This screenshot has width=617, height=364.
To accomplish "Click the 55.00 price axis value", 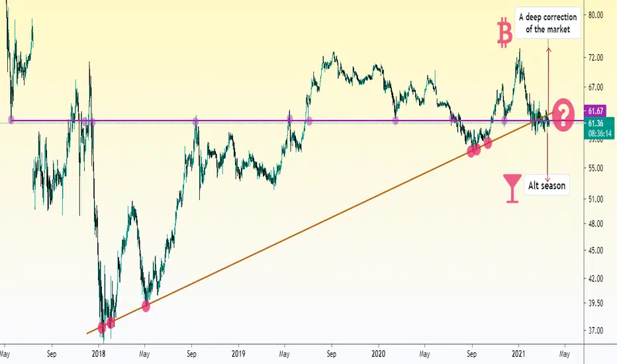I will (x=595, y=168).
